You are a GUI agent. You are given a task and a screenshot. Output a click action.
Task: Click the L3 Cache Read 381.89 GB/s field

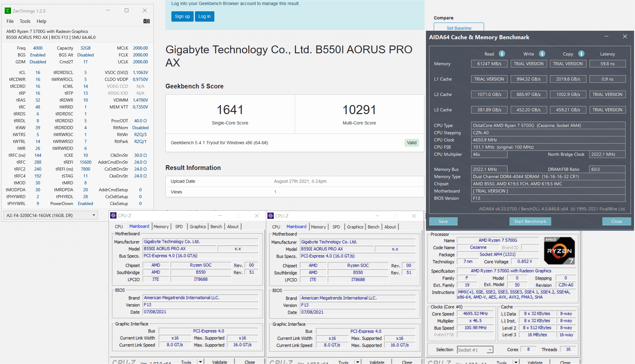(489, 110)
